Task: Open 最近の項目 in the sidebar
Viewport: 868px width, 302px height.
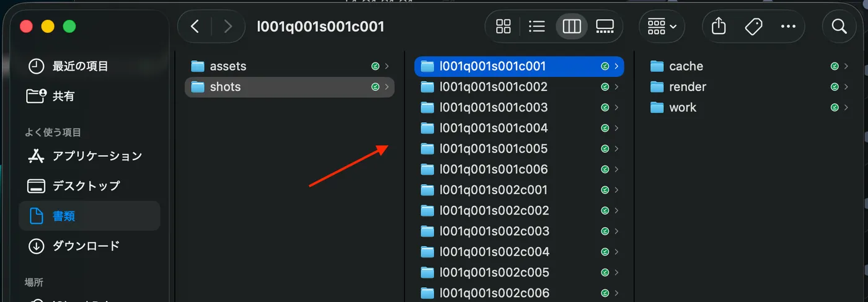Action: [90, 66]
